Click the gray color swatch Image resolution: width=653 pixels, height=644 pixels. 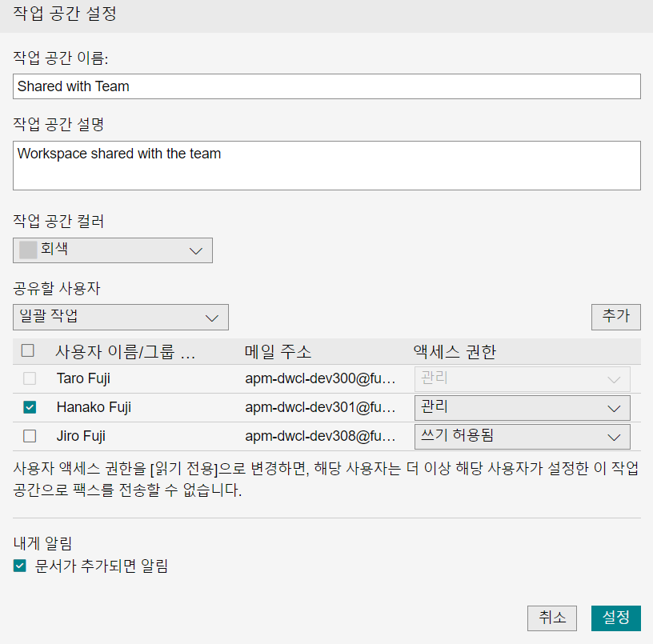(25, 250)
